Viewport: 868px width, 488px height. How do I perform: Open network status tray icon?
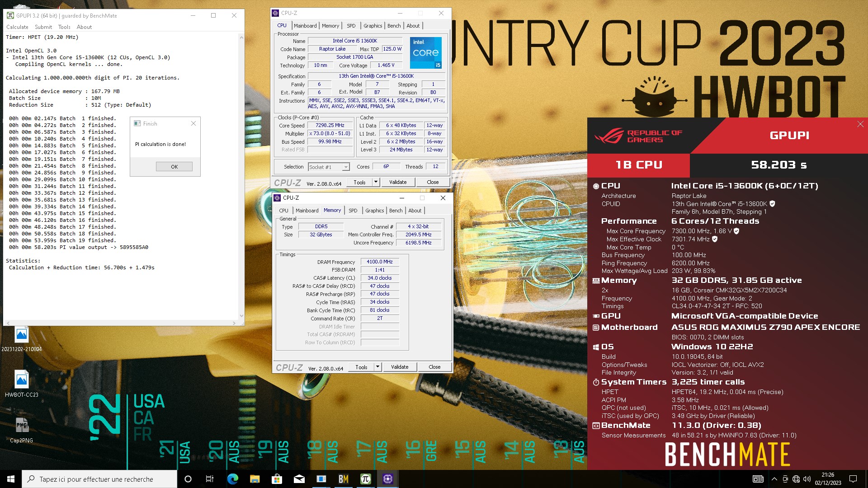796,479
